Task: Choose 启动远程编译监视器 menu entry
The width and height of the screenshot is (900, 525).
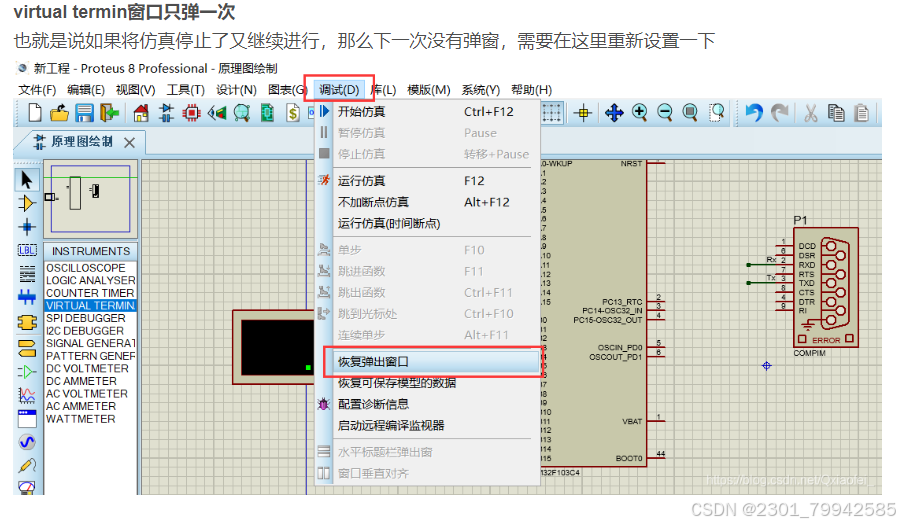Action: [428, 425]
